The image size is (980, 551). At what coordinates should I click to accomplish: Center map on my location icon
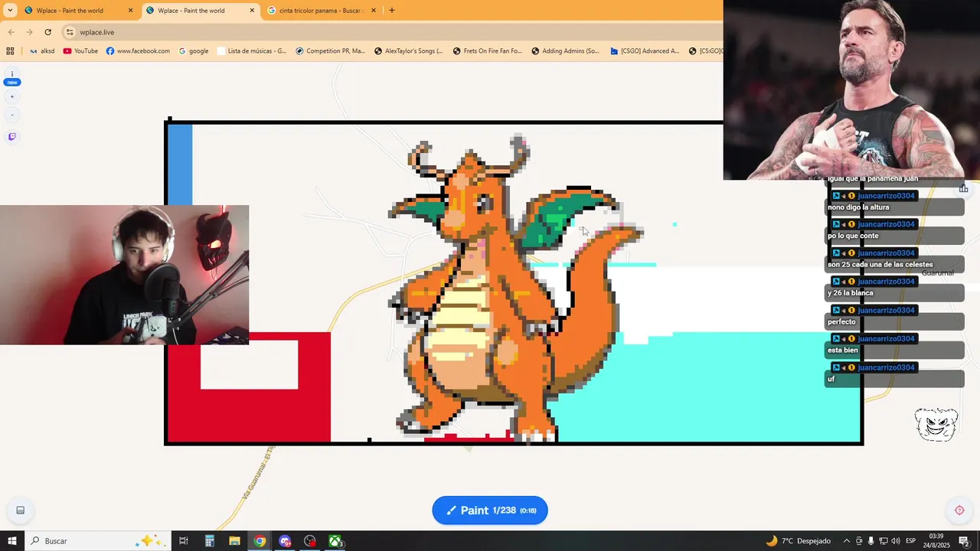coord(959,510)
